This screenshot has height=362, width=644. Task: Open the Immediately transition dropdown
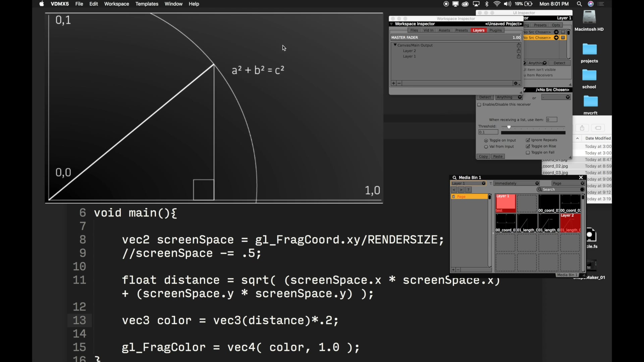[x=516, y=183]
